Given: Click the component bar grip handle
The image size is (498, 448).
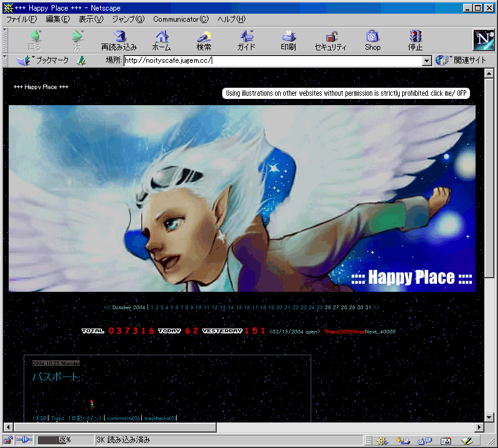Looking at the screenshot, I should point(368,441).
